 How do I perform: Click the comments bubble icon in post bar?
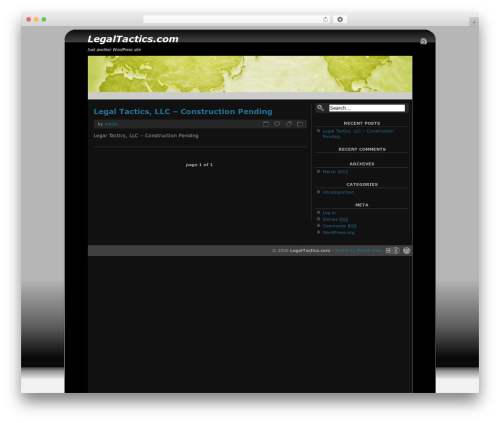point(277,124)
